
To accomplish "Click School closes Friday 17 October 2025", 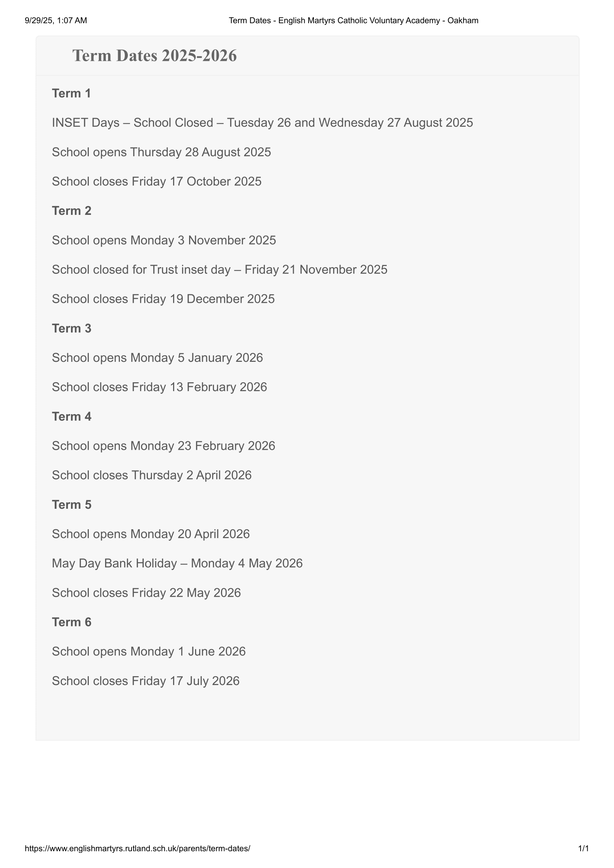I will pyautogui.click(x=157, y=181).
